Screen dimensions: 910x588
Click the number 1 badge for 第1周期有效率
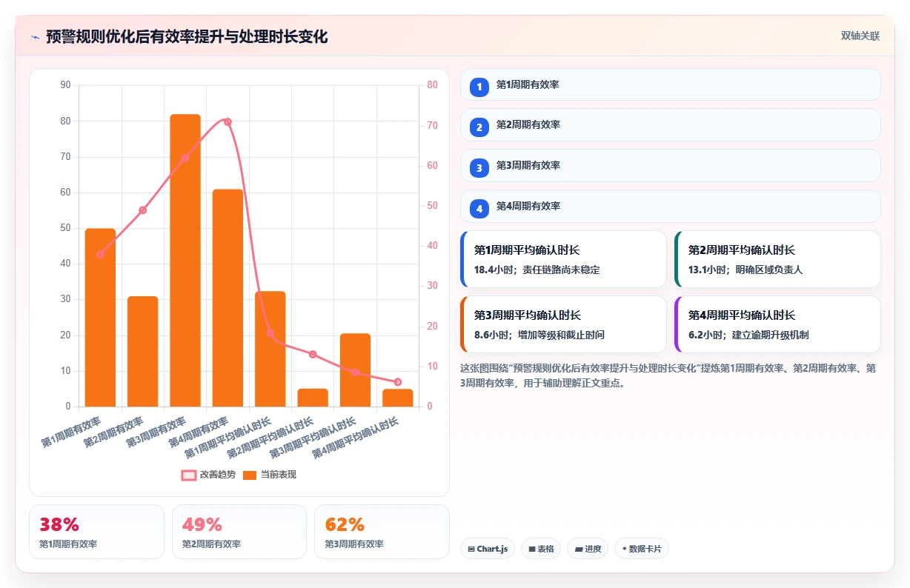(479, 87)
